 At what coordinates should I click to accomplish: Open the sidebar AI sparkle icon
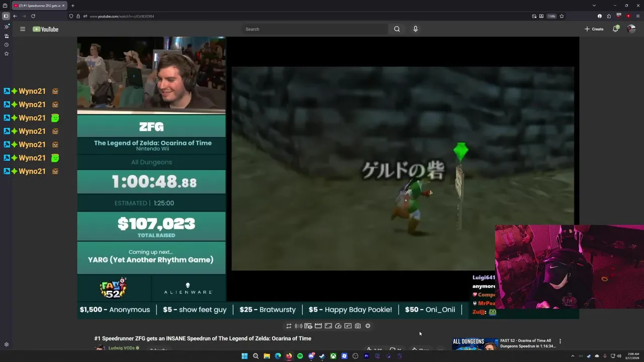pos(7,27)
